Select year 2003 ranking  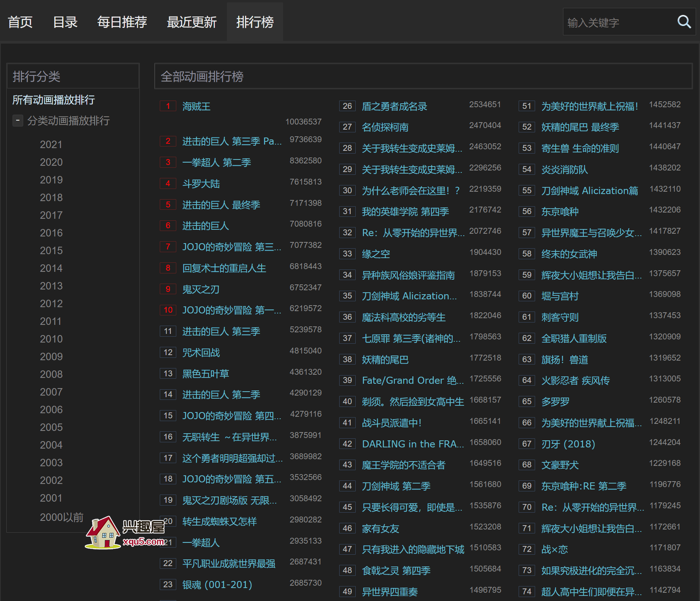pos(51,463)
